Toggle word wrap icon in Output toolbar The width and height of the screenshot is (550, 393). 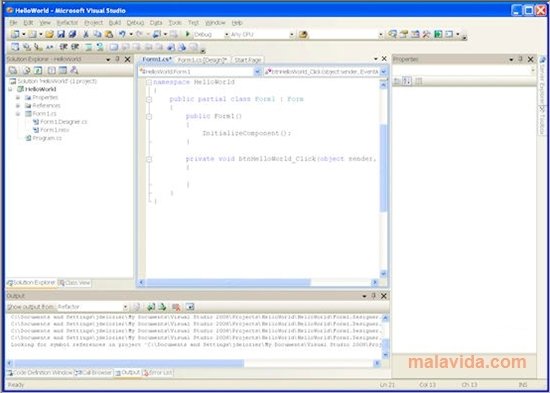[x=190, y=307]
